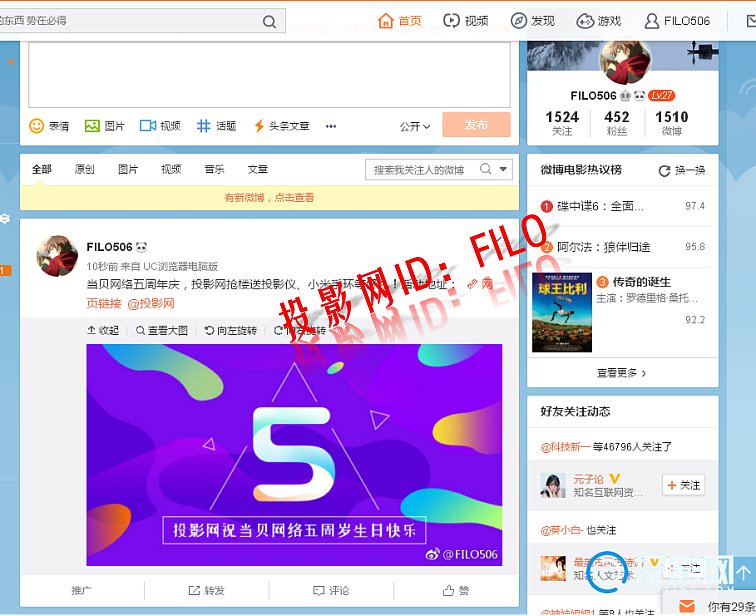Viewport: 756px width, 616px height.
Task: Click the search magnifier icon in top bar
Action: coord(269,22)
